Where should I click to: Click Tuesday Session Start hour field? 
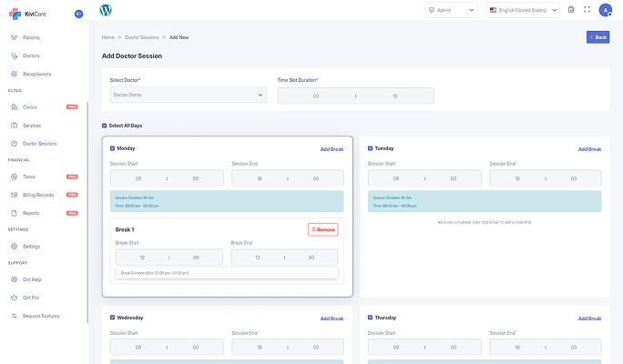(396, 178)
